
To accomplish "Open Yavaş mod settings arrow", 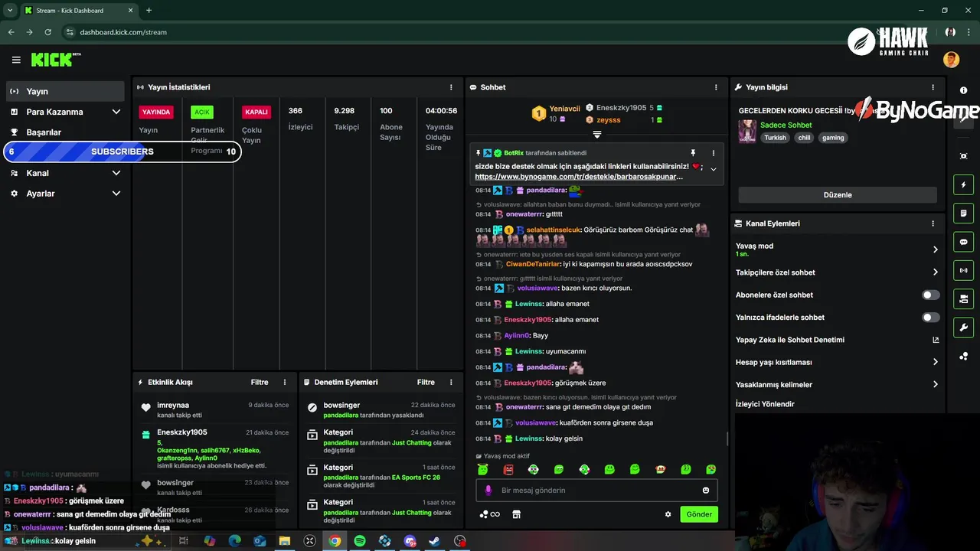I will 935,249.
